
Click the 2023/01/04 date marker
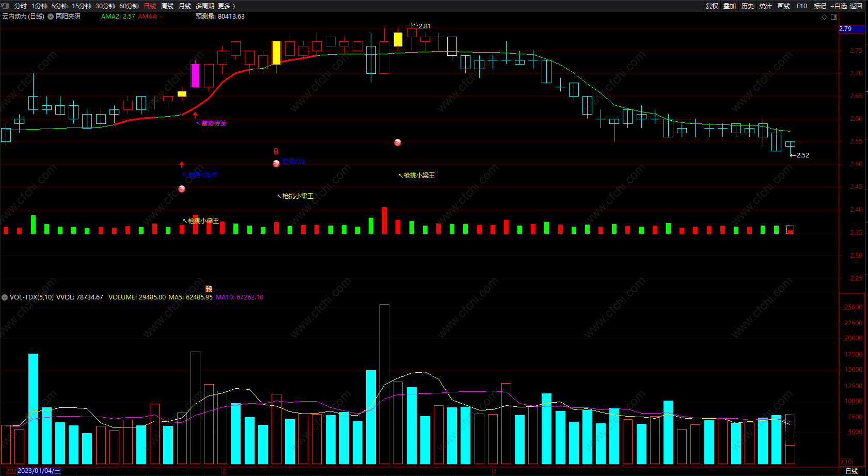[39, 471]
